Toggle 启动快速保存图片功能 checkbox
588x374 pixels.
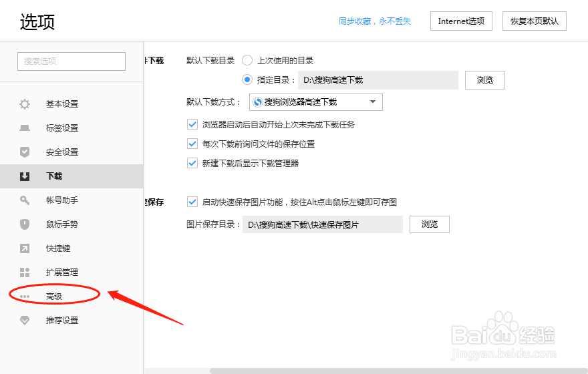coord(192,202)
